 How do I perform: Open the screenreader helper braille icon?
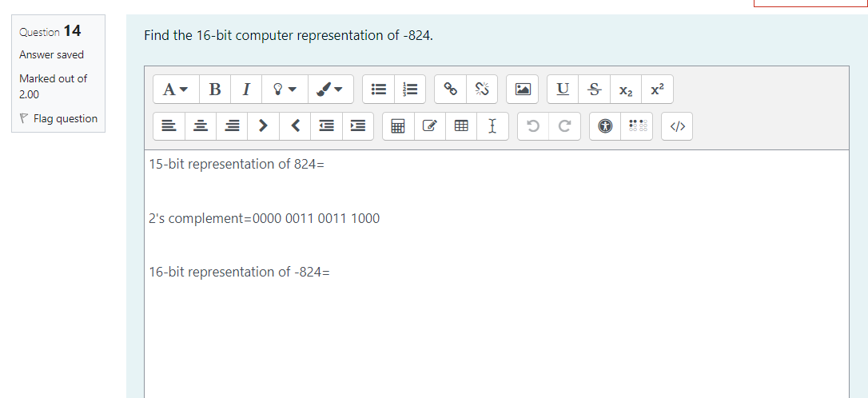click(x=636, y=126)
